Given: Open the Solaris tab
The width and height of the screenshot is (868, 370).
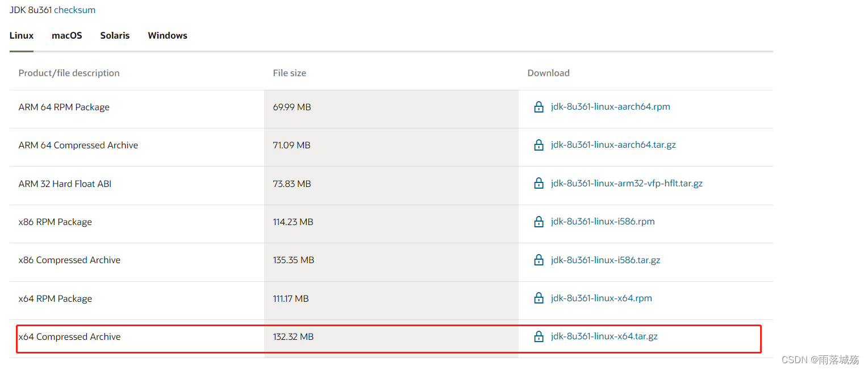Looking at the screenshot, I should pos(115,36).
